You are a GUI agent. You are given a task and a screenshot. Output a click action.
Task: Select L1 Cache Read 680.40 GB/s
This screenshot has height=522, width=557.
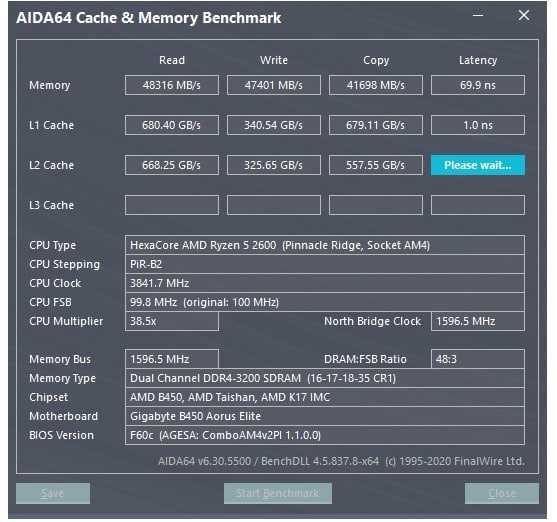coord(172,125)
